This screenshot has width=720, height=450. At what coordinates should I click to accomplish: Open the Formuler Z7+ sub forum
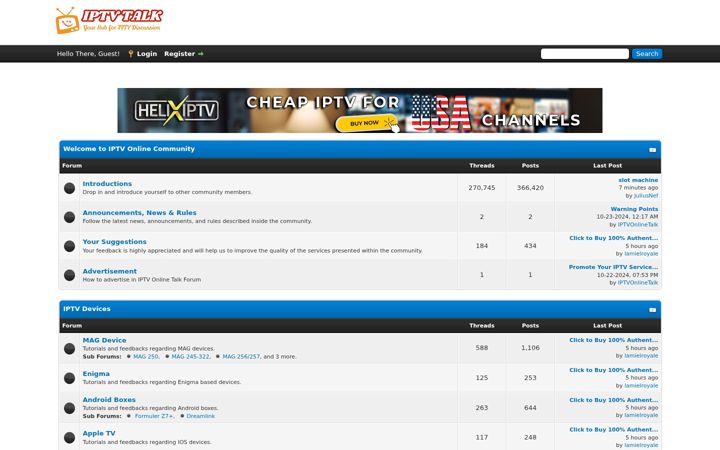[154, 416]
